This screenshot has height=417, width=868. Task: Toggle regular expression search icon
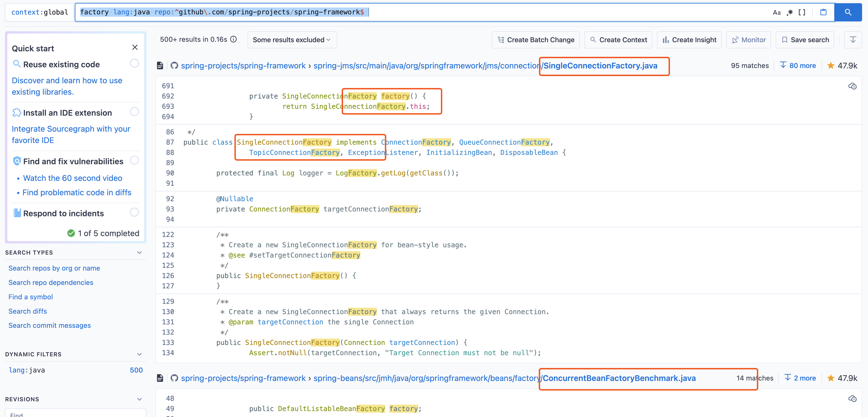pos(790,13)
